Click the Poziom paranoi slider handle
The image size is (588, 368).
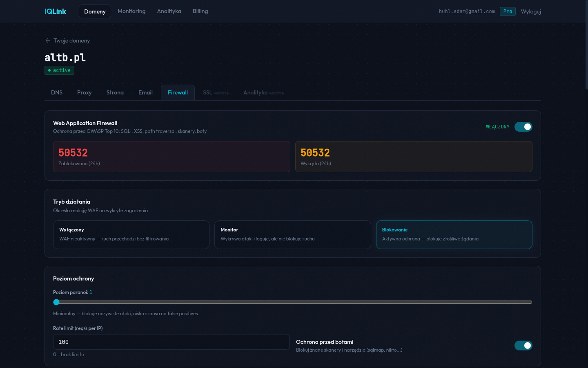click(56, 302)
